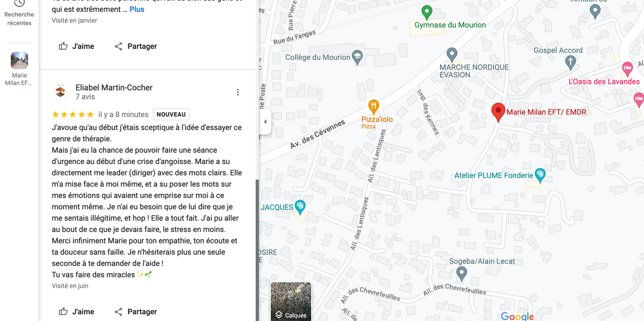Viewport: 644px width, 321px height.
Task: Click 'Rue du Fangas' street label
Action: [x=294, y=37]
